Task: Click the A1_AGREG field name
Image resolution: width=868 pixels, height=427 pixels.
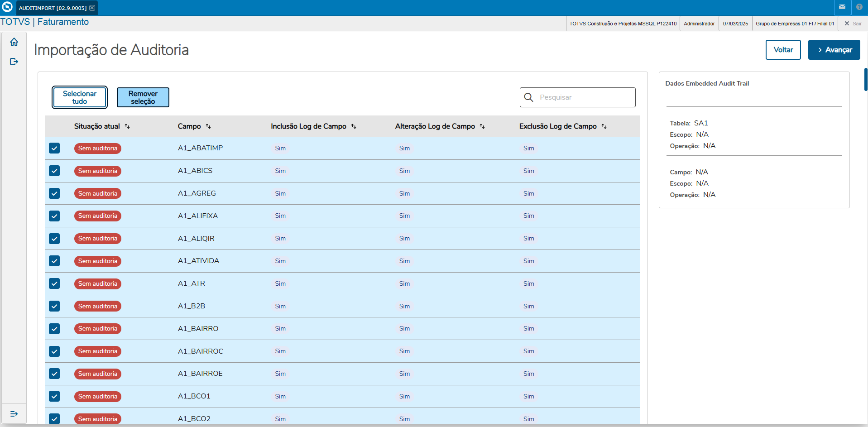Action: 197,193
